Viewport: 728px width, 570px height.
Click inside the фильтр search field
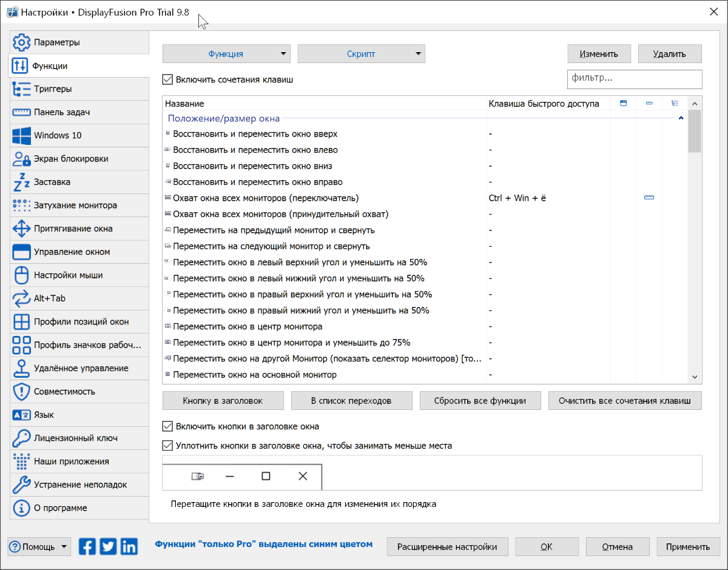click(634, 79)
